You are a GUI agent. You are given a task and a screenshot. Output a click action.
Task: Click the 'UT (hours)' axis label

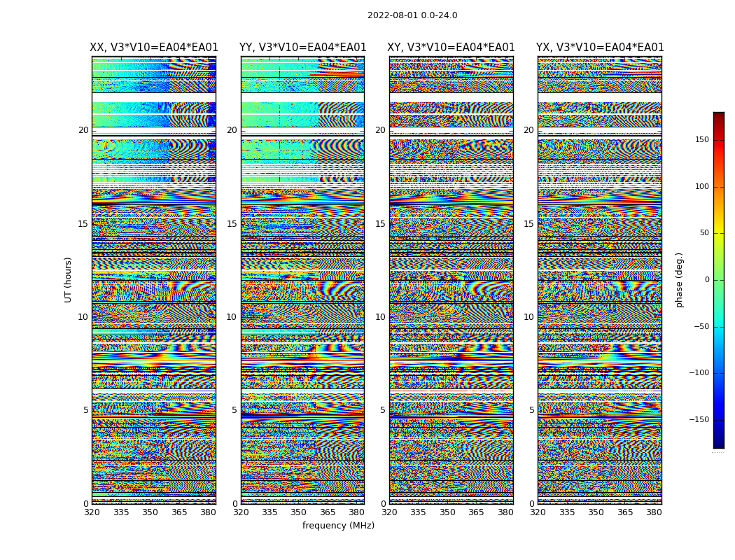coord(68,280)
